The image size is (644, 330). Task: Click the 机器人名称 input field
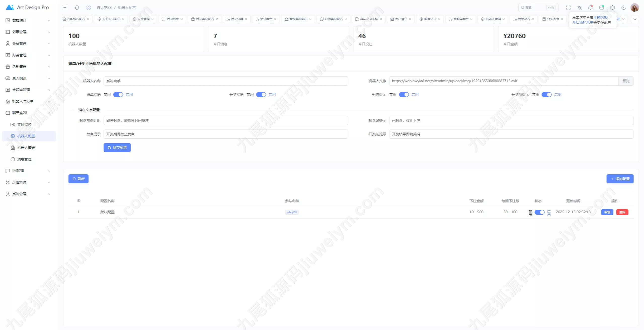(226, 81)
